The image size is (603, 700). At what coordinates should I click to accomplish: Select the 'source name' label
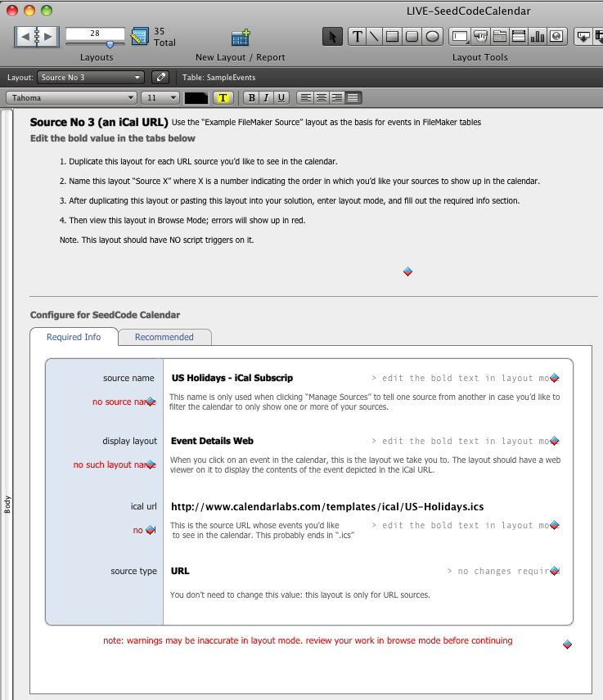(x=128, y=378)
